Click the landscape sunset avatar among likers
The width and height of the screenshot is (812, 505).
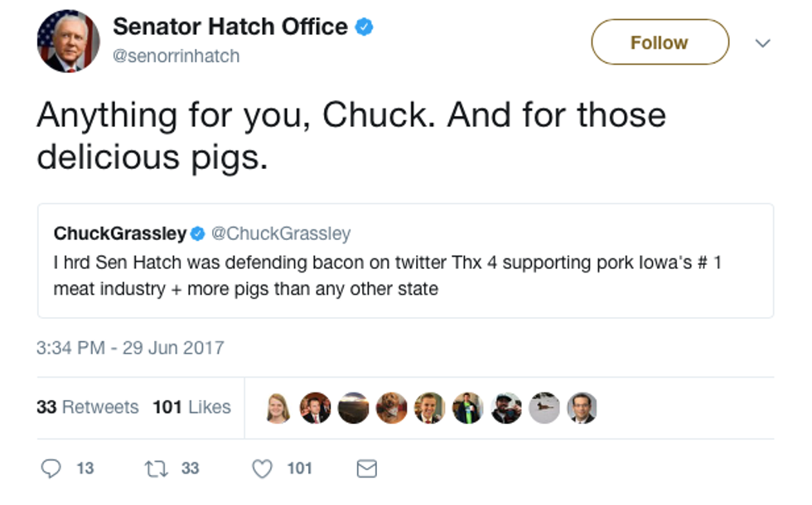[x=354, y=407]
